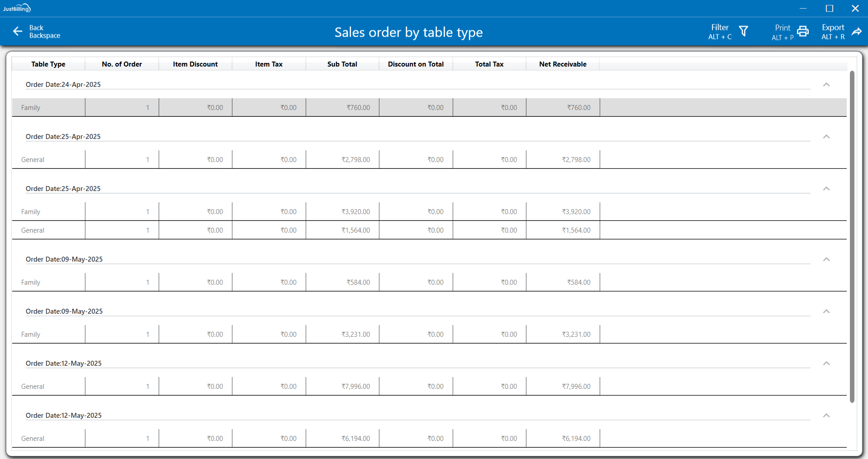The width and height of the screenshot is (868, 459).
Task: Click the Net Receivable column header
Action: click(563, 64)
